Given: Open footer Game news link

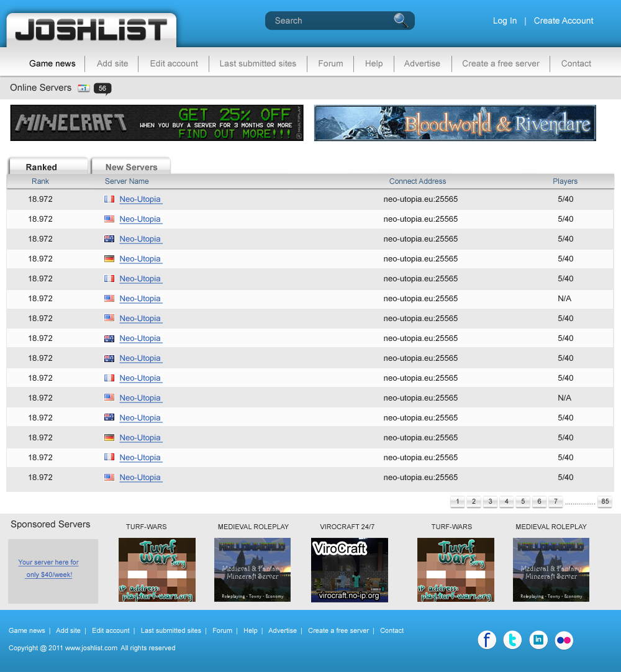Looking at the screenshot, I should point(27,630).
